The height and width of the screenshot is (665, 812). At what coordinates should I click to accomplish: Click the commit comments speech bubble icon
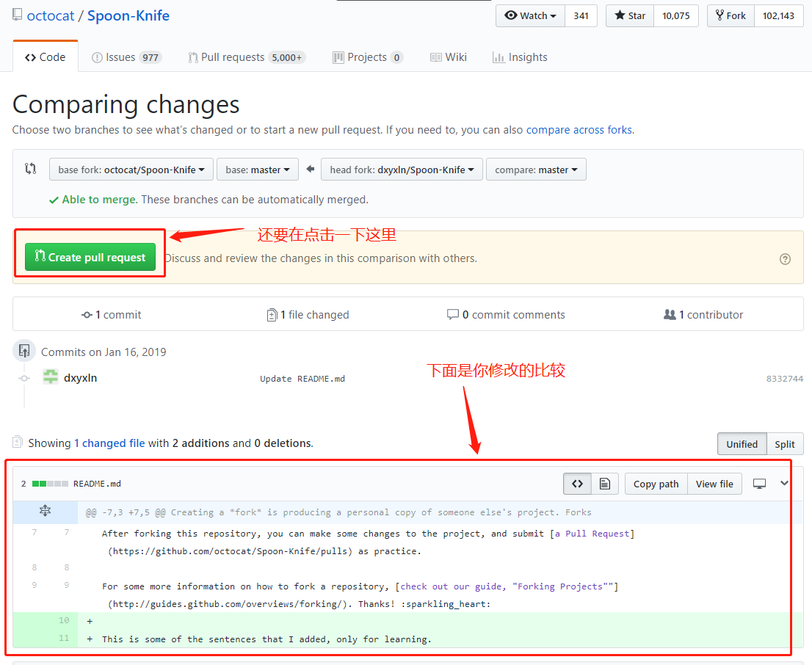click(x=454, y=314)
